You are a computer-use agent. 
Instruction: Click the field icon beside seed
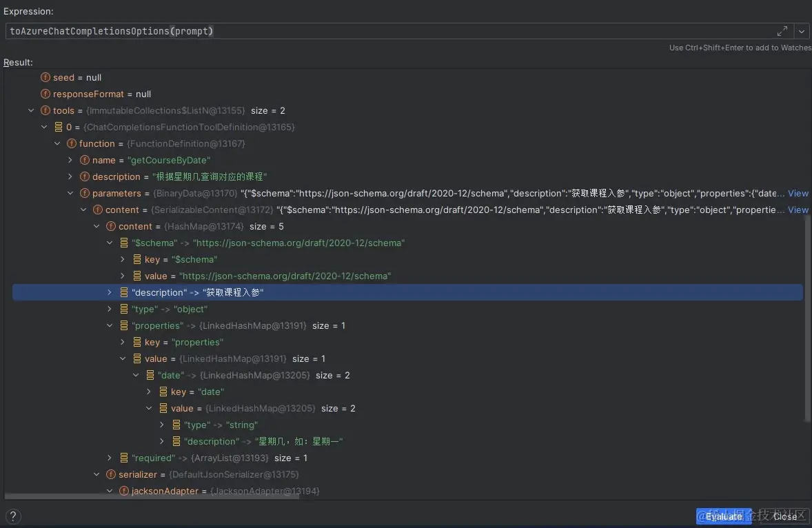tap(45, 77)
